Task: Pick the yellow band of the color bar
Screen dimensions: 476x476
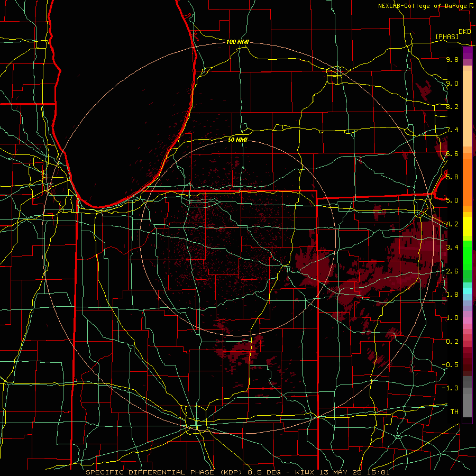Action: pyautogui.click(x=467, y=226)
